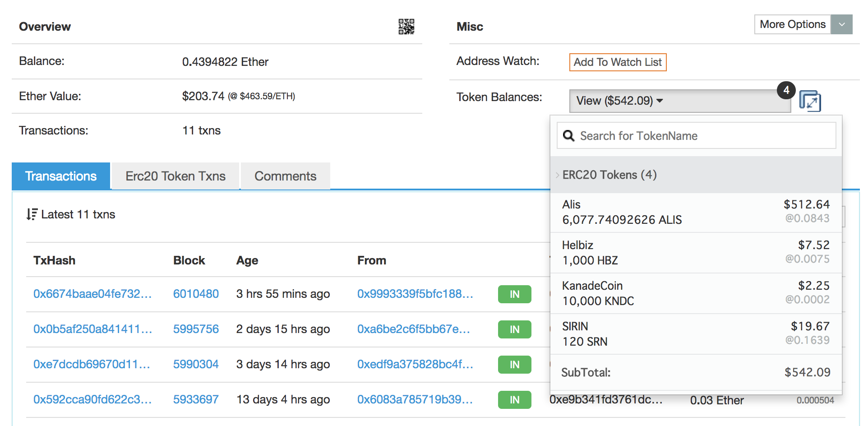Select the Alis token entry
This screenshot has width=868, height=426.
click(x=696, y=212)
